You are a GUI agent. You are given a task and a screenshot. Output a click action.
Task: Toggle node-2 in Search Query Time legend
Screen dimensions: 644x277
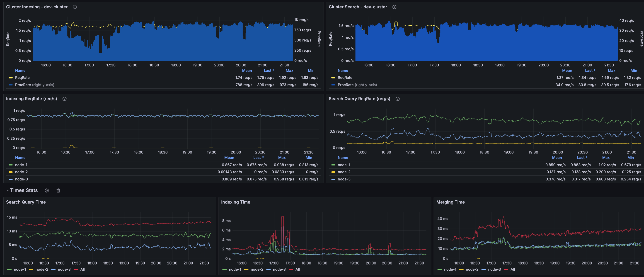coord(42,270)
